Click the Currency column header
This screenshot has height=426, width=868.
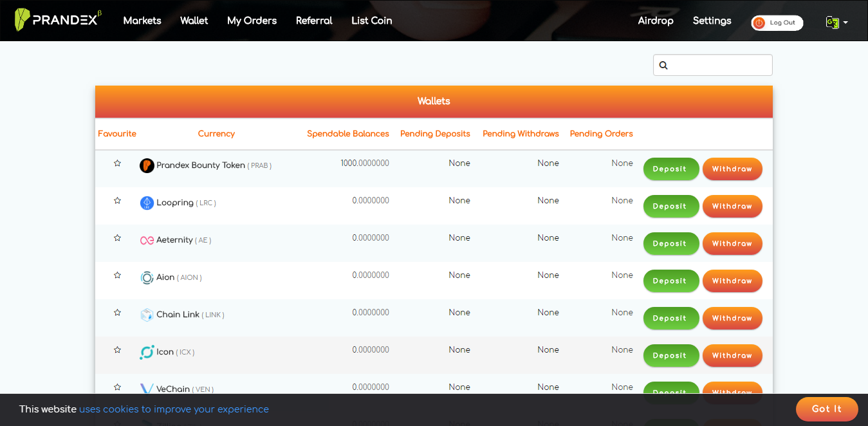coord(216,134)
